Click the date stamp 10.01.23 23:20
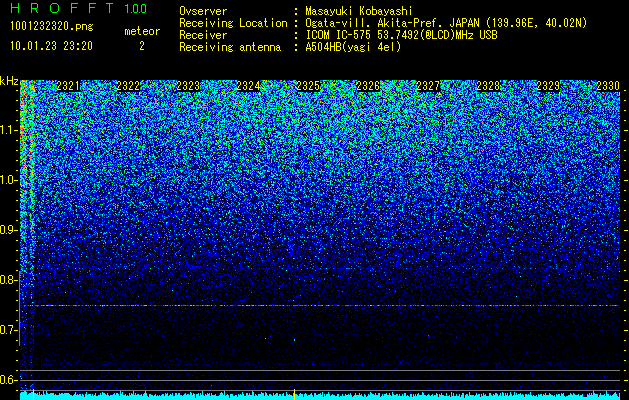This screenshot has height=400, width=629. point(51,46)
